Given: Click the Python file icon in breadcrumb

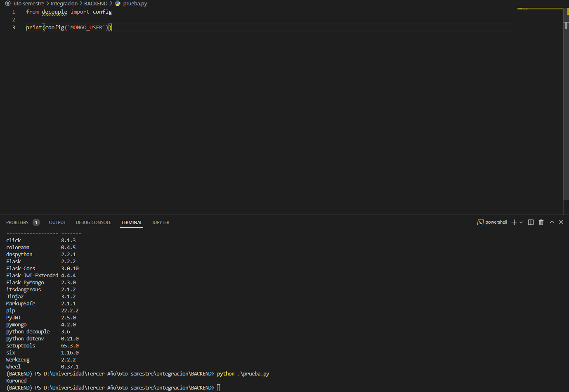Looking at the screenshot, I should (118, 3).
